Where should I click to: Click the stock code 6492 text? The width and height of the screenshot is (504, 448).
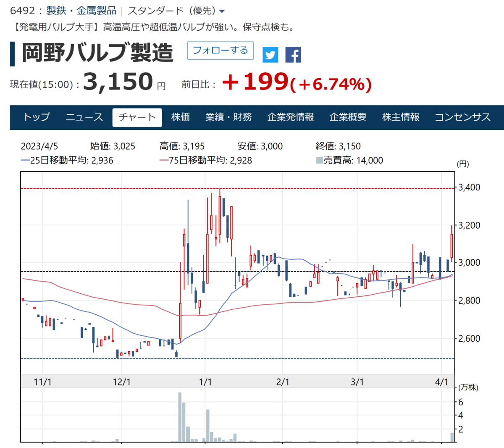22,11
